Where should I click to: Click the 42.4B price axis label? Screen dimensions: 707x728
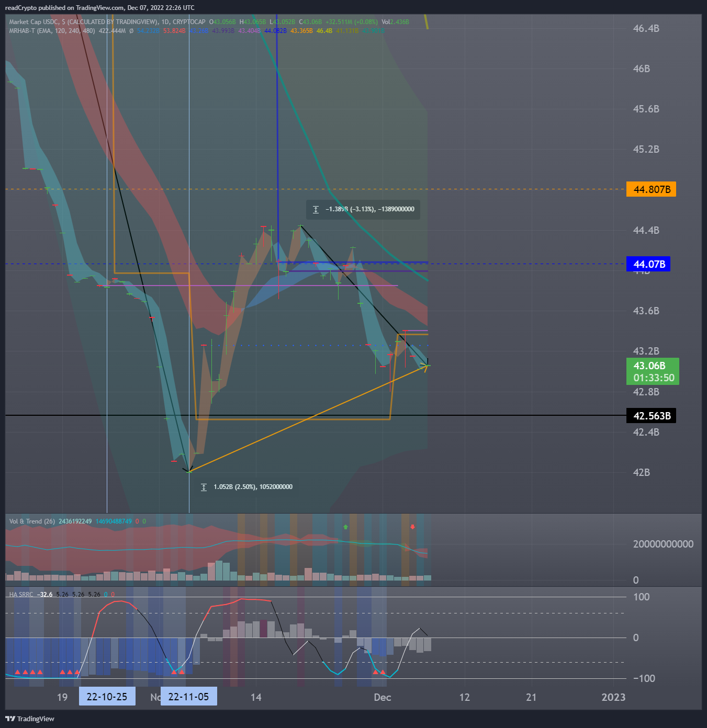[x=646, y=432]
